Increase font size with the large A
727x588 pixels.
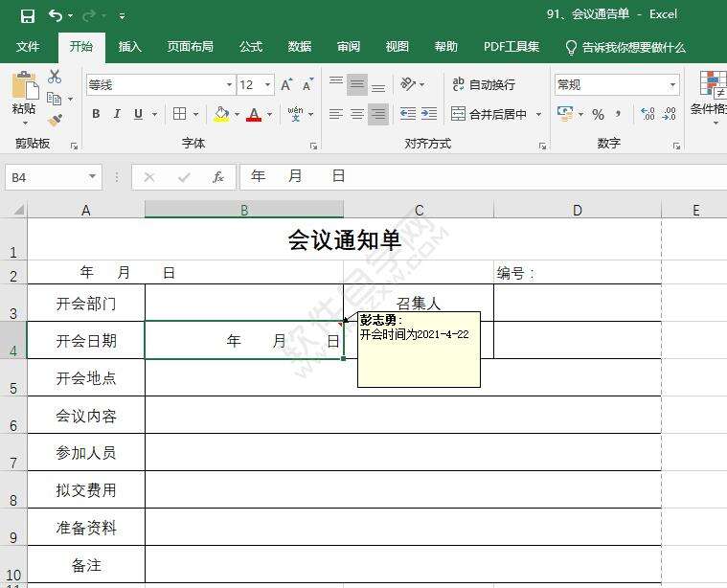pos(286,85)
